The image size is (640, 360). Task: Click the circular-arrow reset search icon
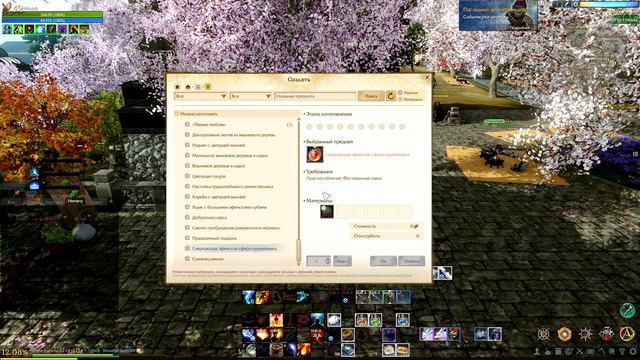391,96
